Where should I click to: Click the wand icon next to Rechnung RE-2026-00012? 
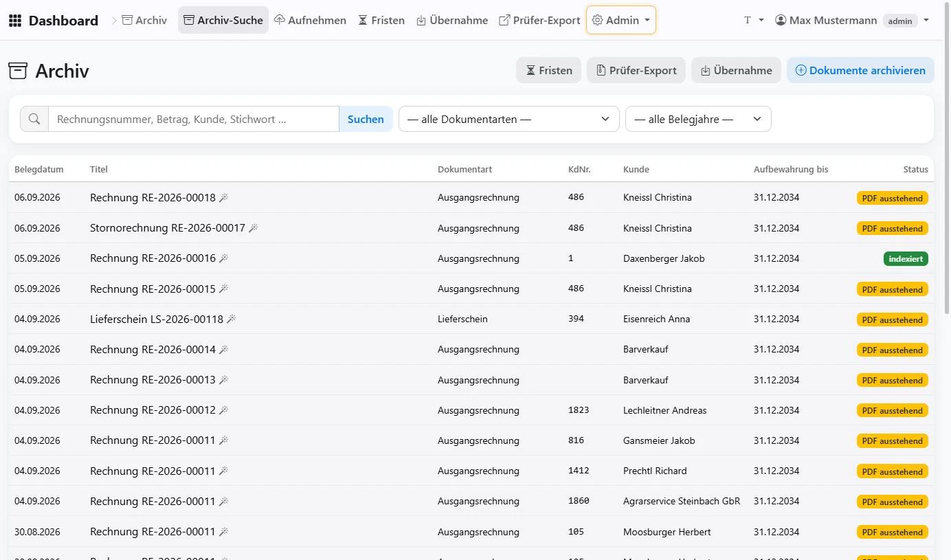click(x=223, y=410)
